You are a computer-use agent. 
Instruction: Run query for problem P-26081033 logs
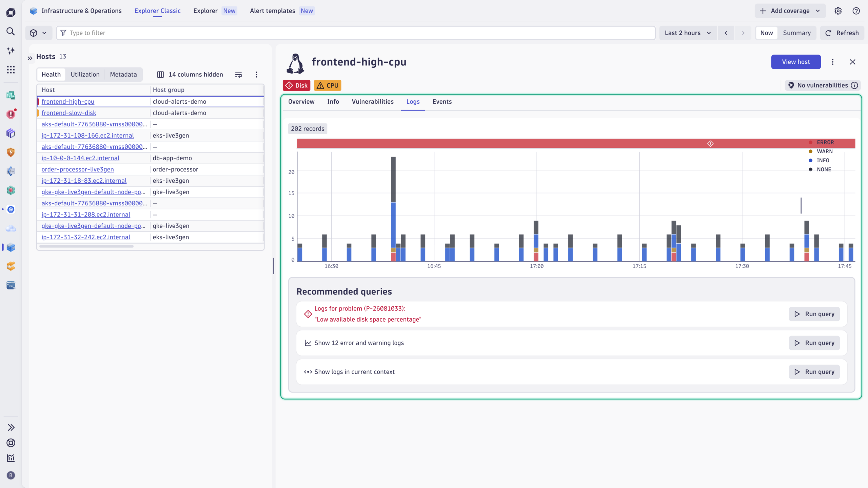pyautogui.click(x=814, y=314)
